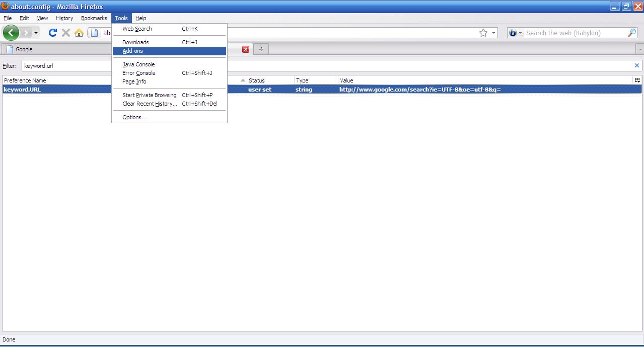Bookmark this page with the star icon
The image size is (644, 347).
[483, 33]
